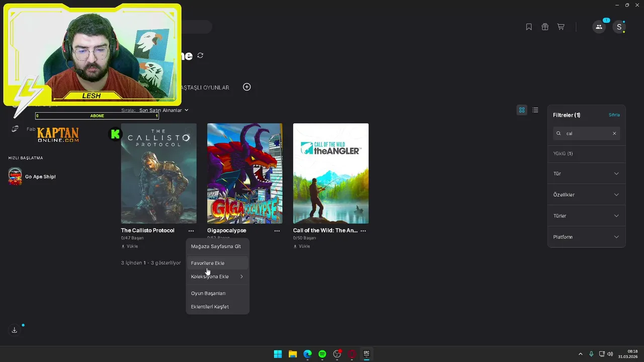Install The Callisto Protocol via Yükle
Screen dimensions: 644x362
pos(130,246)
